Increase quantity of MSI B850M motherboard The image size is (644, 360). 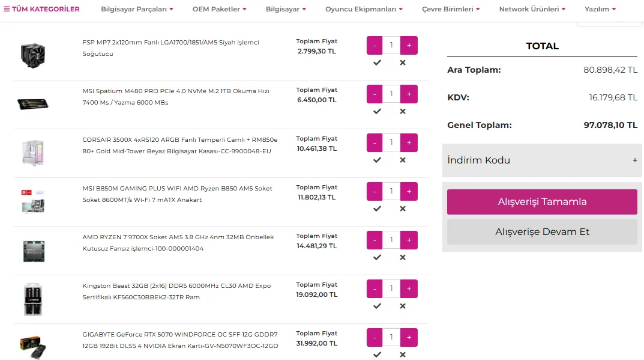409,191
